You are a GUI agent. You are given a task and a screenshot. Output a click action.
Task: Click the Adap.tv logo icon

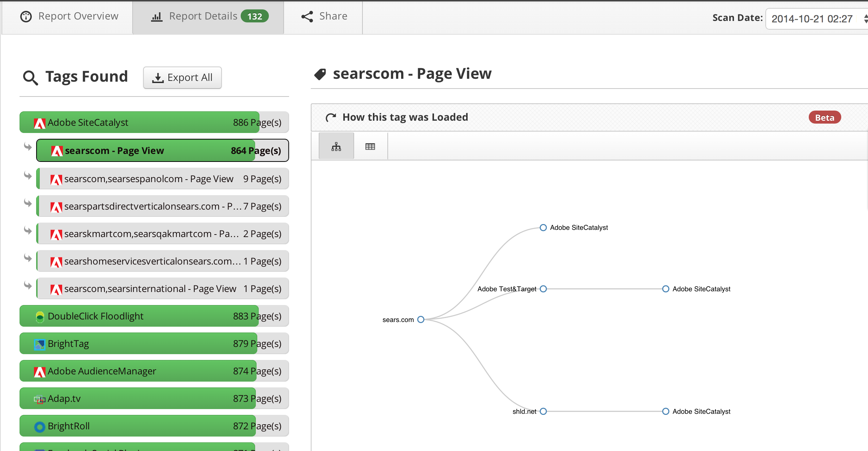[39, 399]
